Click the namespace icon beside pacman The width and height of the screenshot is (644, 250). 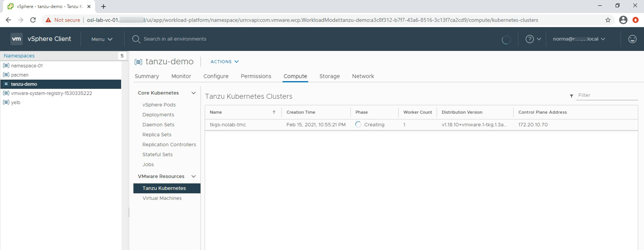[6, 75]
